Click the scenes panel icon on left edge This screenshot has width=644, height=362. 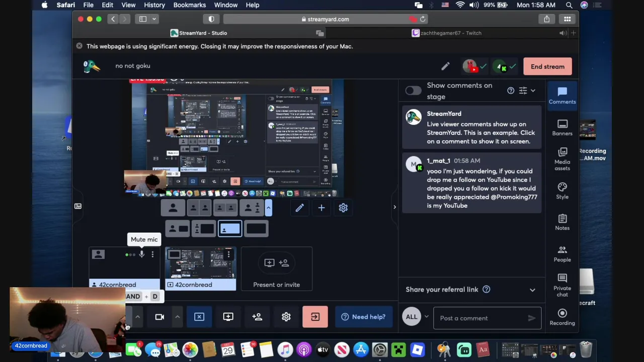(x=78, y=206)
